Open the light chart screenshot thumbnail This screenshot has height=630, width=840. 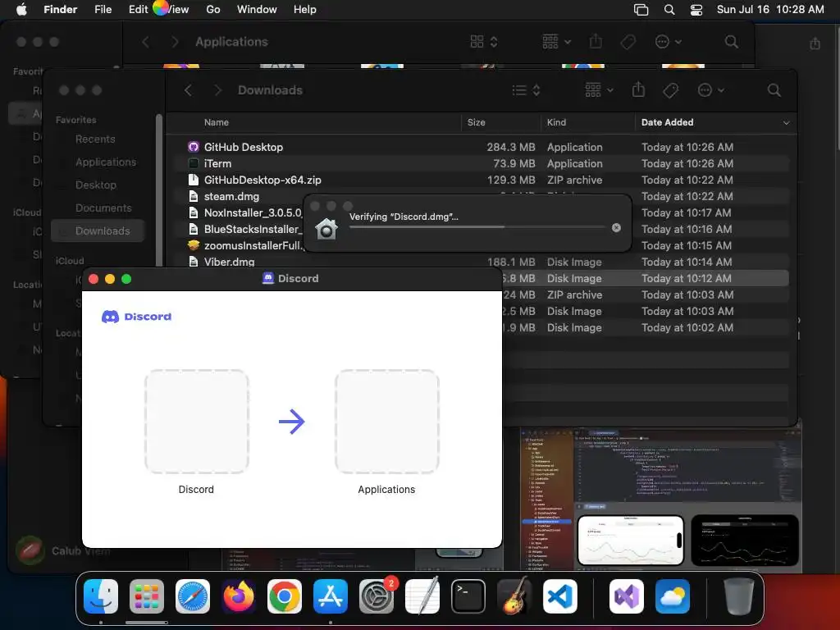[x=631, y=541]
